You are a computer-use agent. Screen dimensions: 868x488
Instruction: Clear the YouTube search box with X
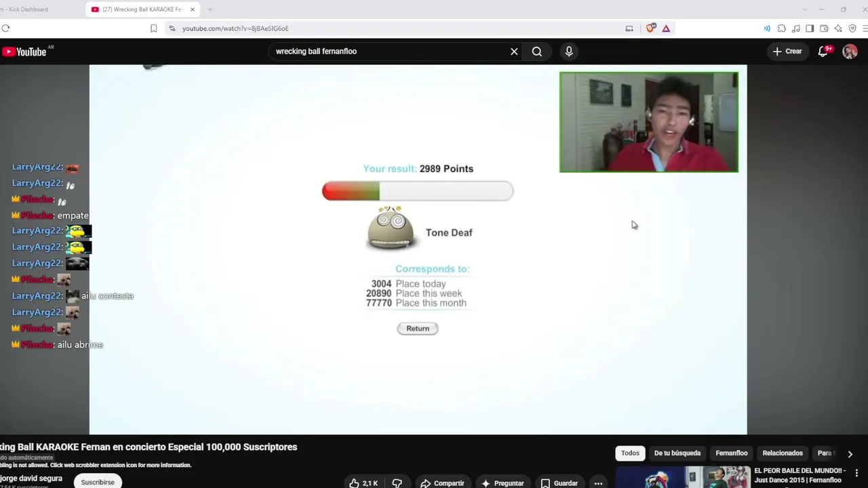click(x=514, y=52)
